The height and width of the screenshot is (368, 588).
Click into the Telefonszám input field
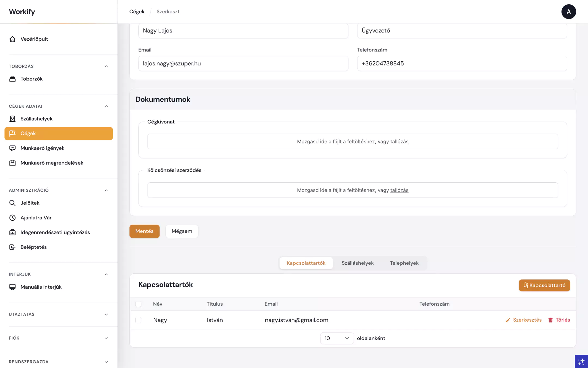(462, 64)
